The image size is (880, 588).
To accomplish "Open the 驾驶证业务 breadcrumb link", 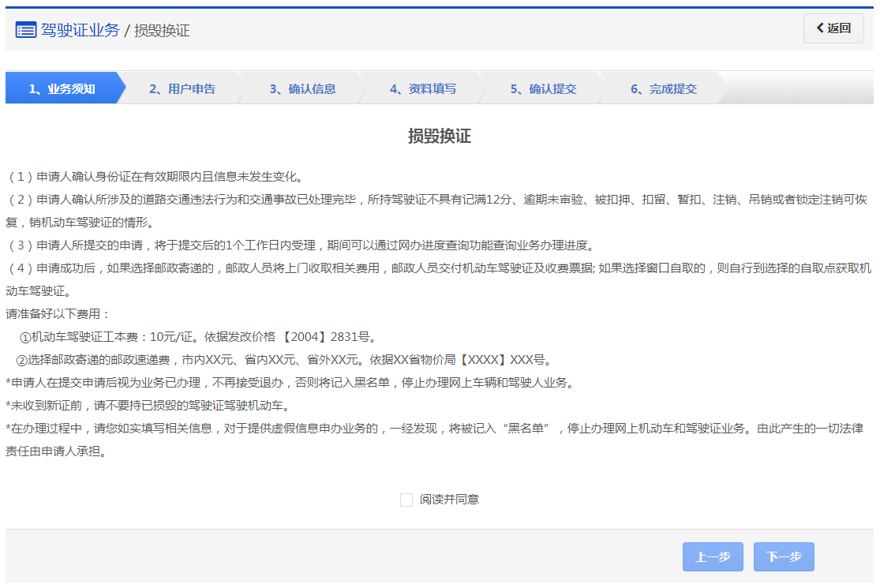I will point(80,30).
